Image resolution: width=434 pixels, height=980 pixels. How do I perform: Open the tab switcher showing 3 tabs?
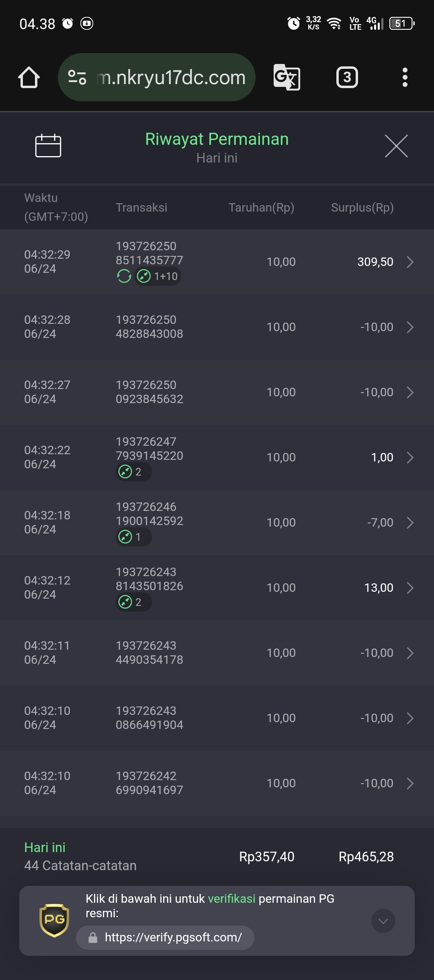pyautogui.click(x=347, y=77)
